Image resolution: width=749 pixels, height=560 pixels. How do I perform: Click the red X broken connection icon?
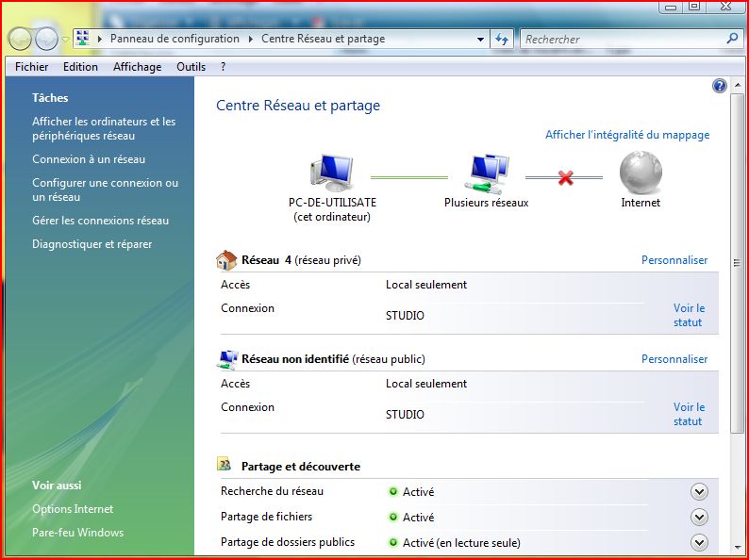pos(565,177)
